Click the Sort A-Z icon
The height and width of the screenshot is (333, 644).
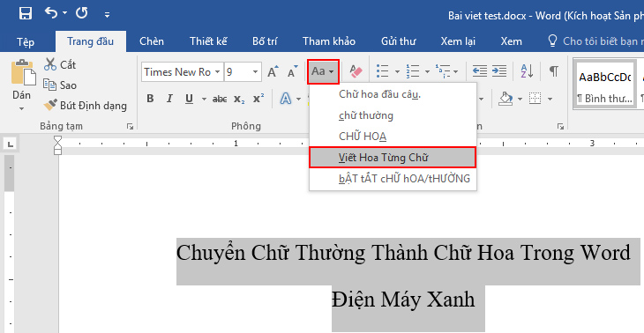pyautogui.click(x=527, y=71)
